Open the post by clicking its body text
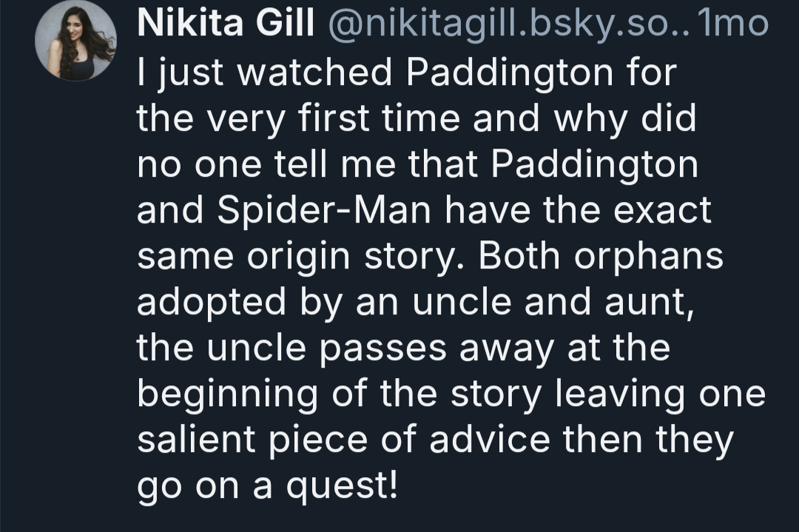Viewport: 799px width, 532px height. click(451, 279)
